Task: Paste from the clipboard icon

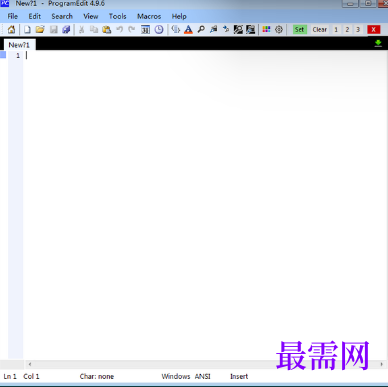Action: [107, 30]
